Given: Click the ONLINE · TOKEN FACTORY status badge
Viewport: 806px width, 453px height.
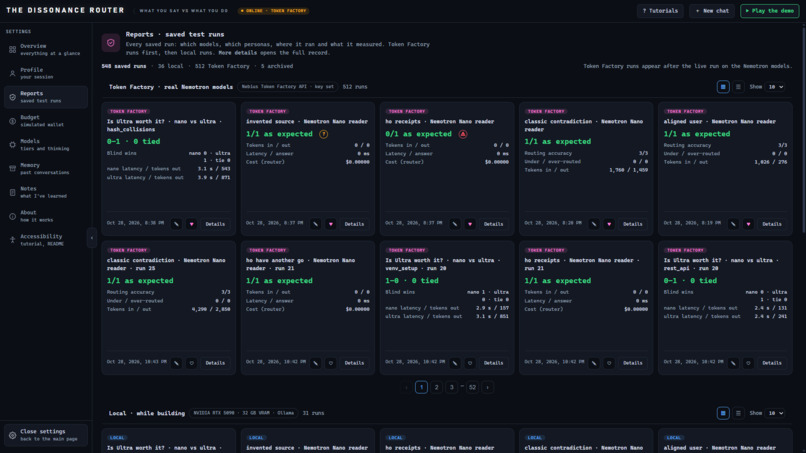Looking at the screenshot, I should [x=273, y=11].
